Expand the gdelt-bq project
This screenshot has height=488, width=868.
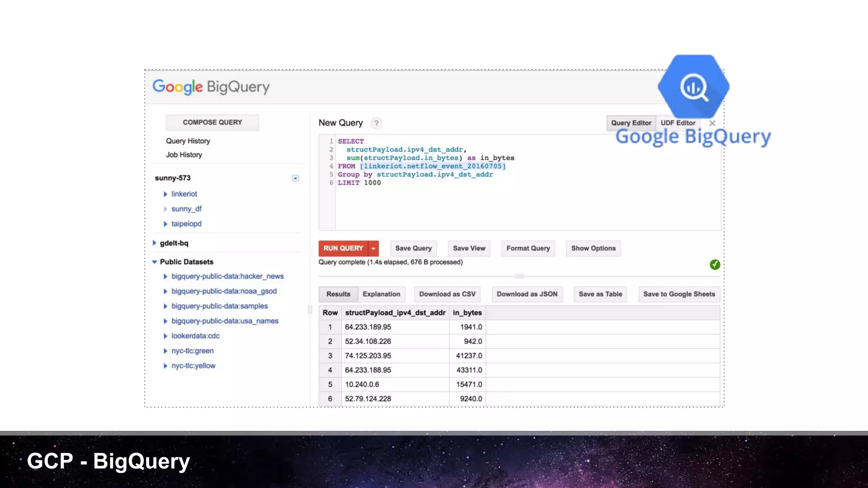[x=155, y=243]
